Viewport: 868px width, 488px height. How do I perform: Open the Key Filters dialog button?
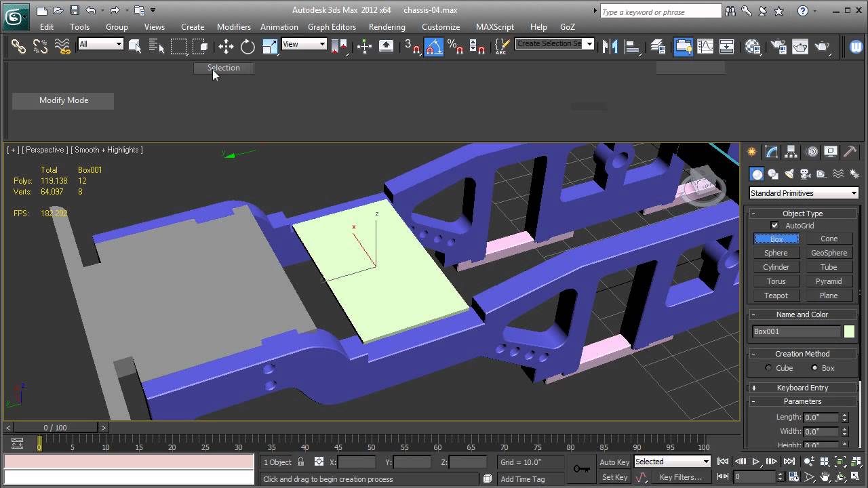pyautogui.click(x=681, y=477)
